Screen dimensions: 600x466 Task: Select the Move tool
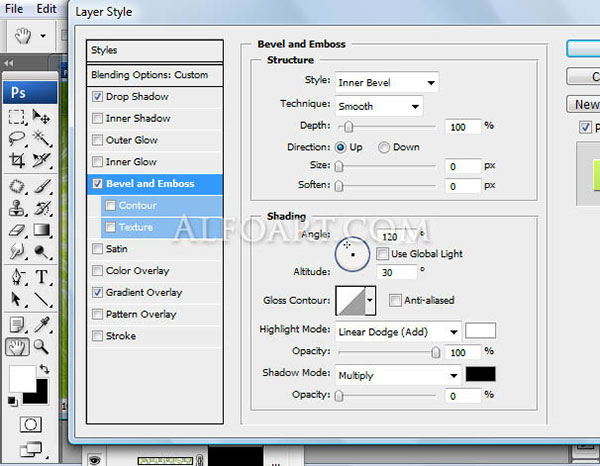41,117
